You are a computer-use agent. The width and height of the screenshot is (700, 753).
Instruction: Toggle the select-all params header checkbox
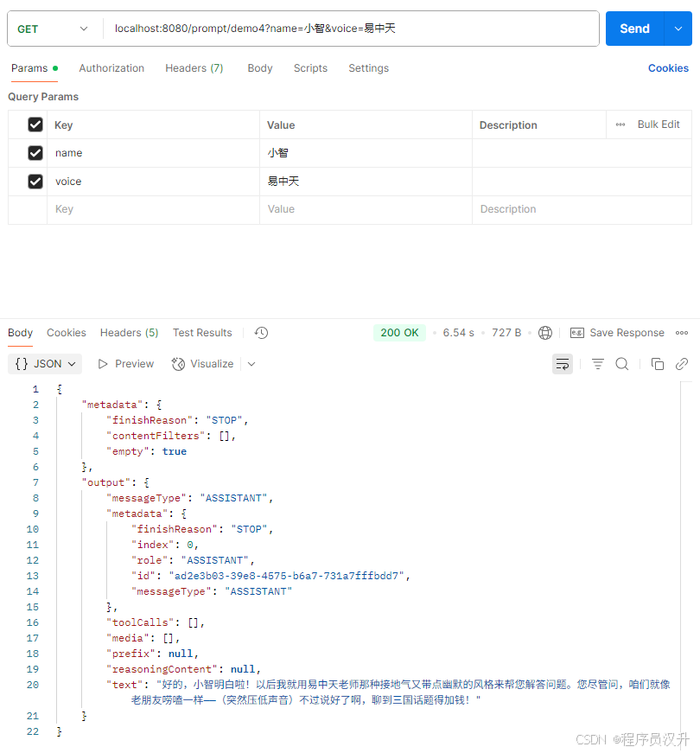click(x=35, y=124)
